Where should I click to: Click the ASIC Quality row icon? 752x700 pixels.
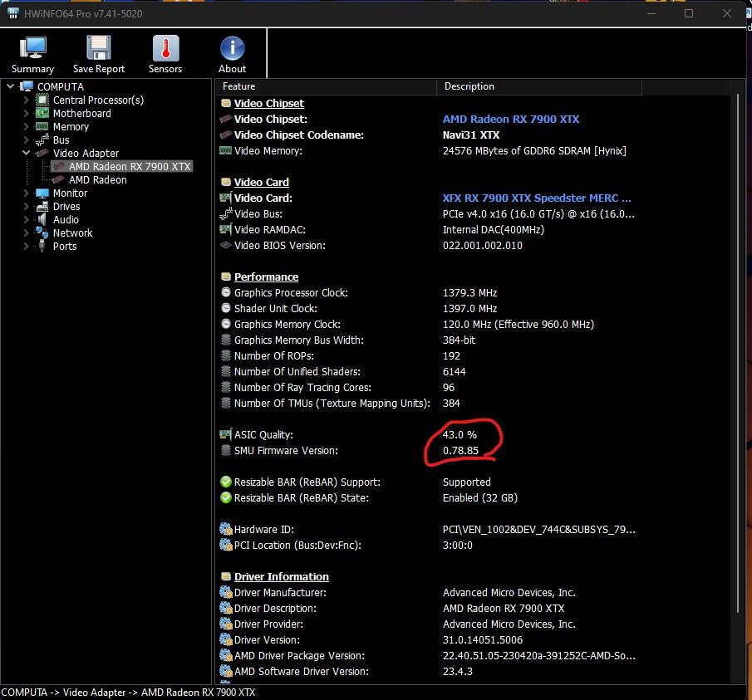[226, 434]
